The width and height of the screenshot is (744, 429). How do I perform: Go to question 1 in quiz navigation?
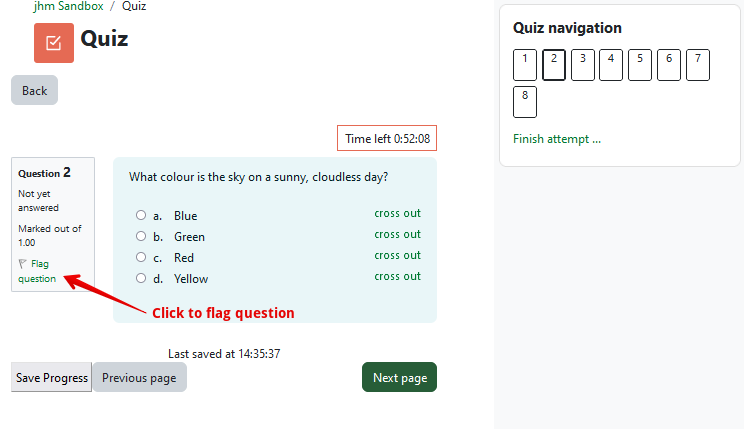(525, 65)
